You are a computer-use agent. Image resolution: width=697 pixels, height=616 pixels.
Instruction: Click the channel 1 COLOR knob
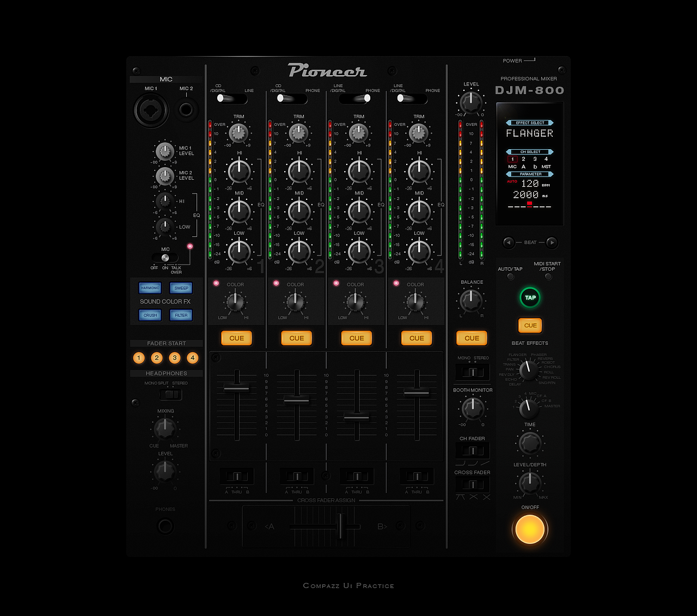pos(235,302)
